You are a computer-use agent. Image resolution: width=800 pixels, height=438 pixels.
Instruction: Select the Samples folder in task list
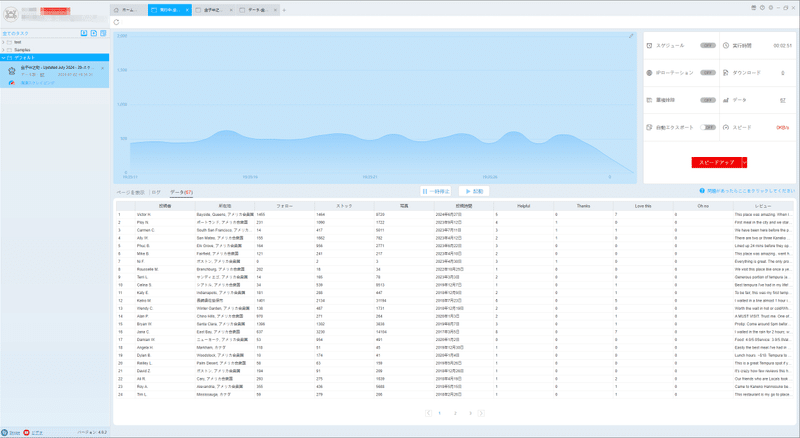pyautogui.click(x=22, y=50)
